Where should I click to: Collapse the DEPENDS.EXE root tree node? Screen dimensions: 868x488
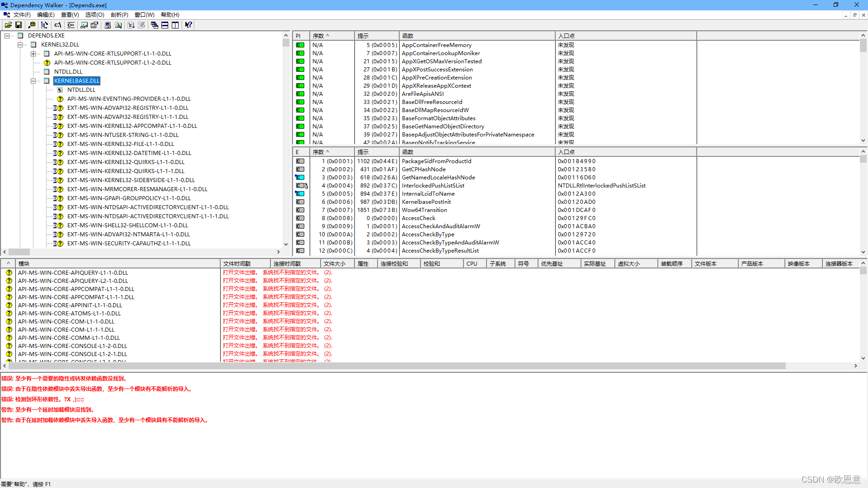pos(7,36)
